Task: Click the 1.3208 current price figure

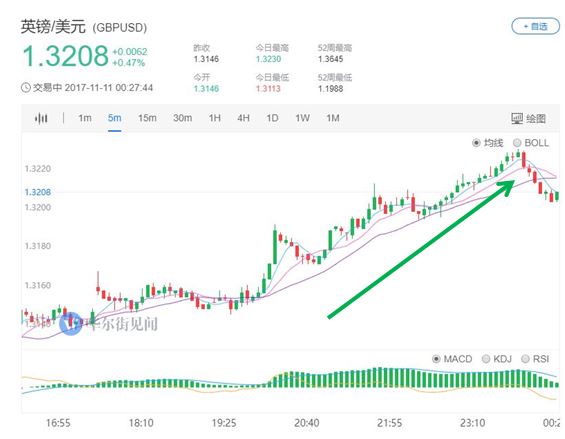Action: [65, 56]
